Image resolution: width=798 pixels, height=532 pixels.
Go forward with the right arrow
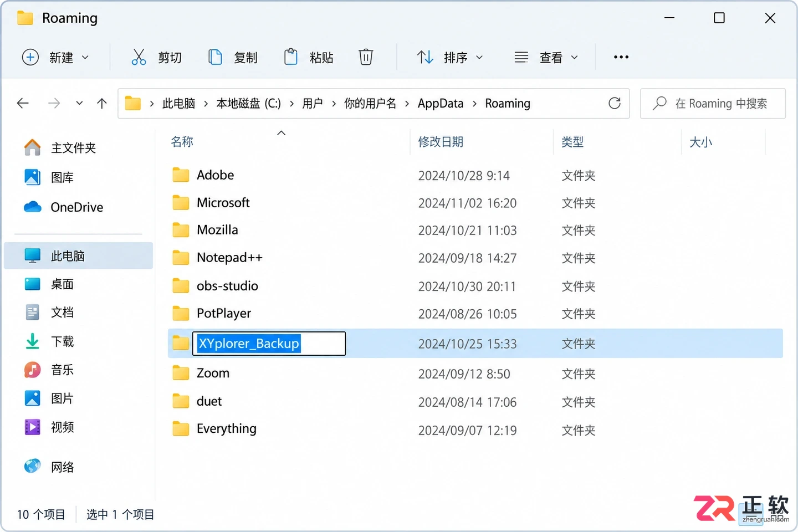pyautogui.click(x=54, y=103)
